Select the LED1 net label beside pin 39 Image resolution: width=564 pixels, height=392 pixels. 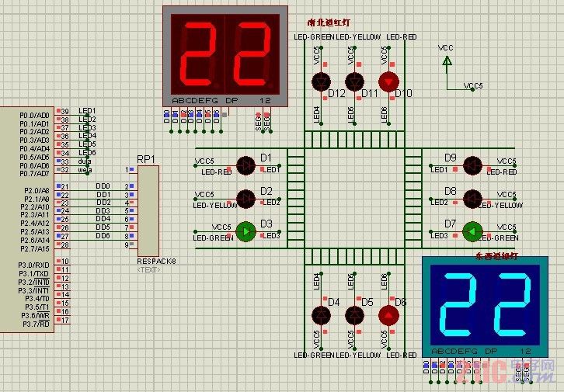[87, 111]
